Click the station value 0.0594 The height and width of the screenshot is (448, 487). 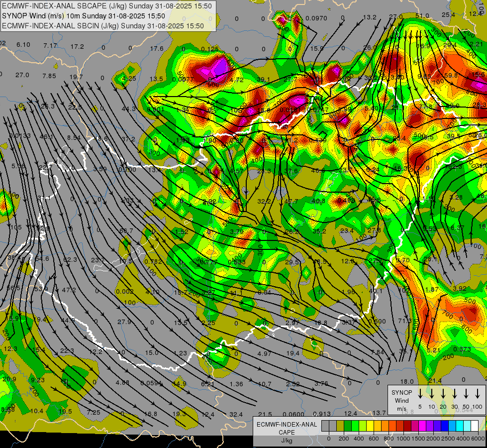(151, 383)
